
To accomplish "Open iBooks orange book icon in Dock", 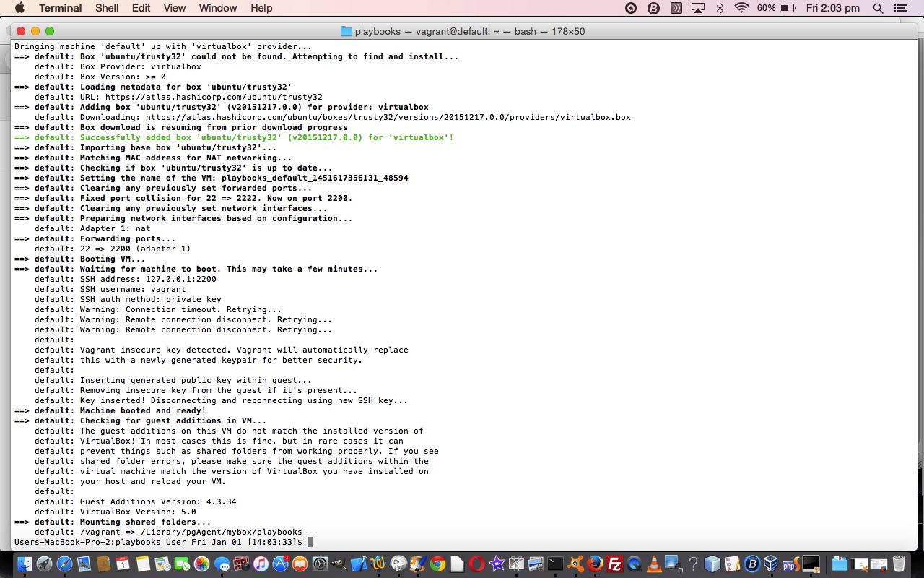I will (300, 564).
